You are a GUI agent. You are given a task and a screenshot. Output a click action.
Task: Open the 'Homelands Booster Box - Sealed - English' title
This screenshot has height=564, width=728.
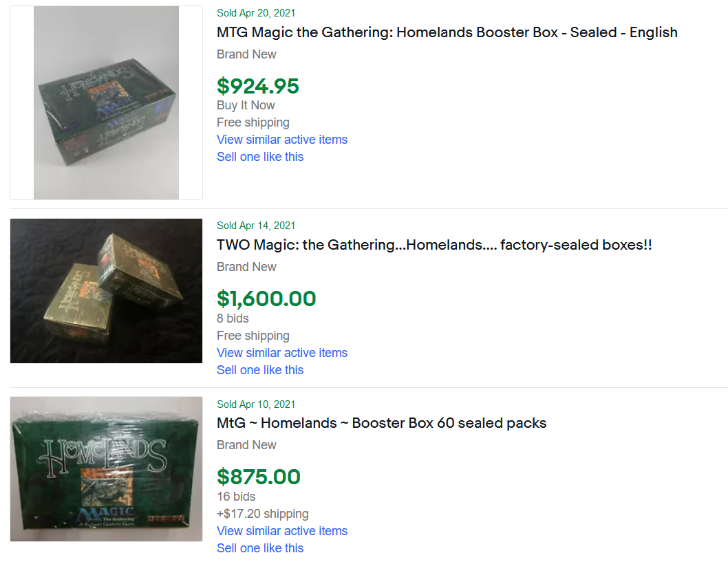point(447,32)
